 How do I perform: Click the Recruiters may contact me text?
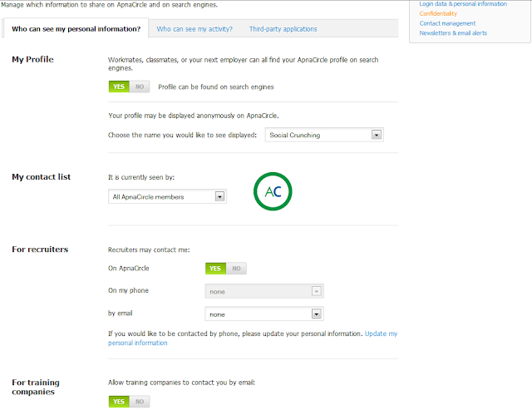click(x=149, y=250)
